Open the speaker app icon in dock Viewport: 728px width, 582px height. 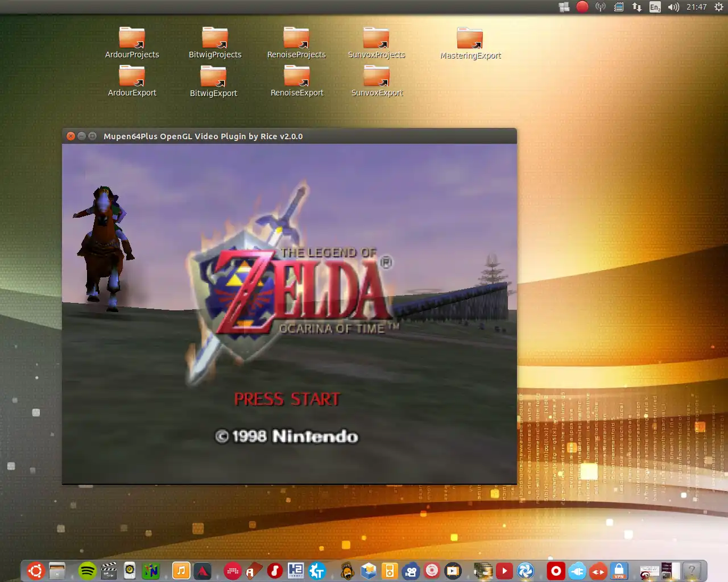(130, 571)
